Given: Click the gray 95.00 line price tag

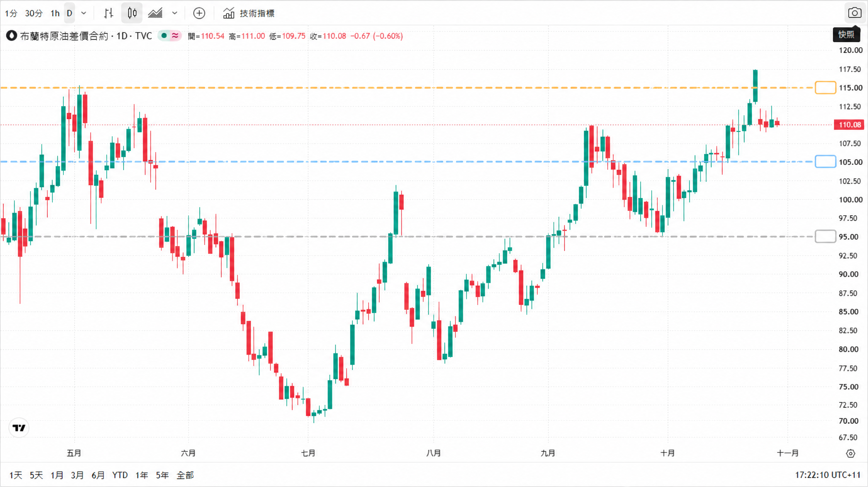Looking at the screenshot, I should pyautogui.click(x=825, y=237).
